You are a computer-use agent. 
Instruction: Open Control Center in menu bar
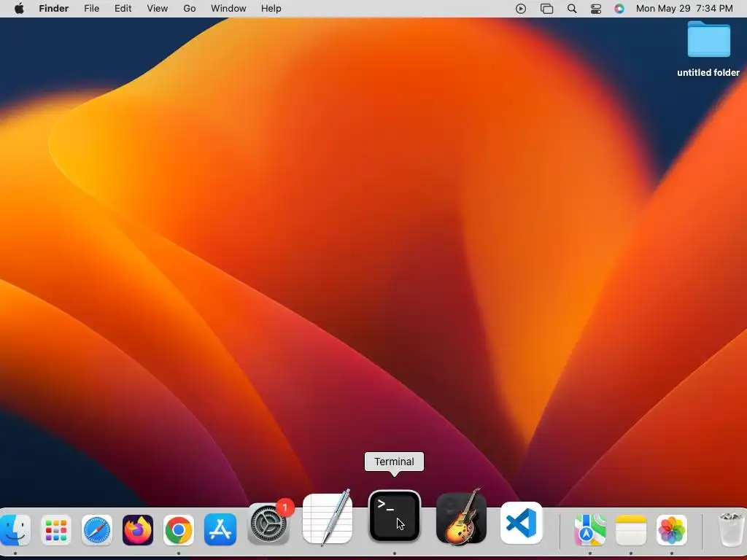[x=595, y=9]
